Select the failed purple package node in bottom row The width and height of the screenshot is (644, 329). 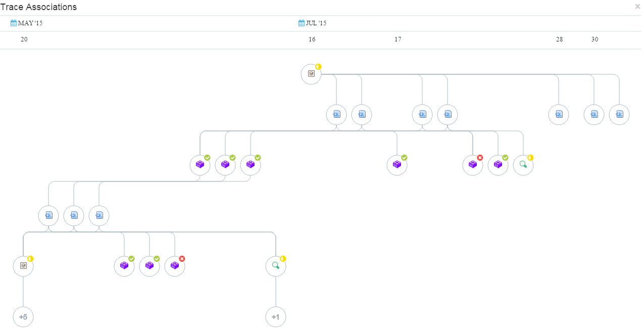[175, 266]
